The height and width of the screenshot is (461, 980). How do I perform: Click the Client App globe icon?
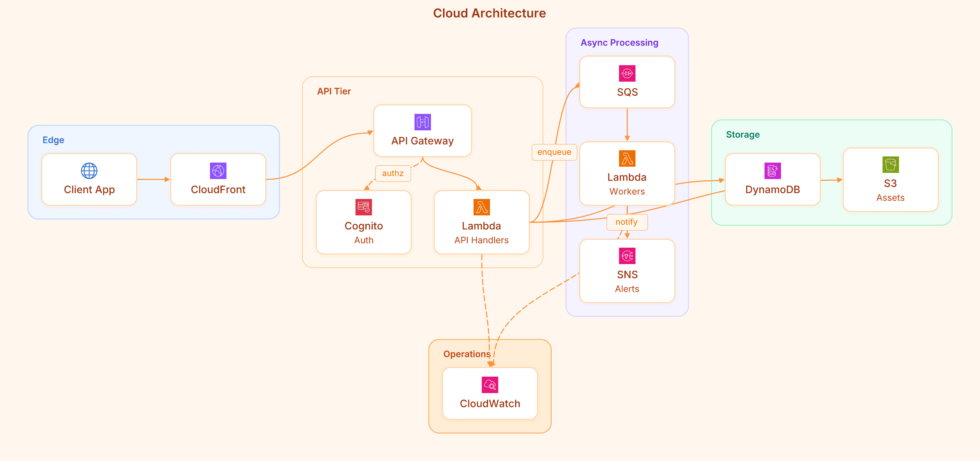[x=89, y=171]
